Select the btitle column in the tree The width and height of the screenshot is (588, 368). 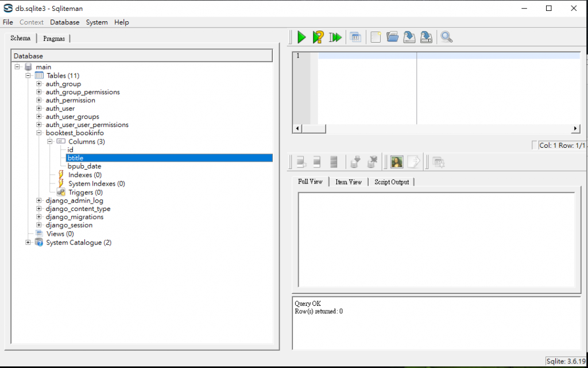[x=169, y=158]
